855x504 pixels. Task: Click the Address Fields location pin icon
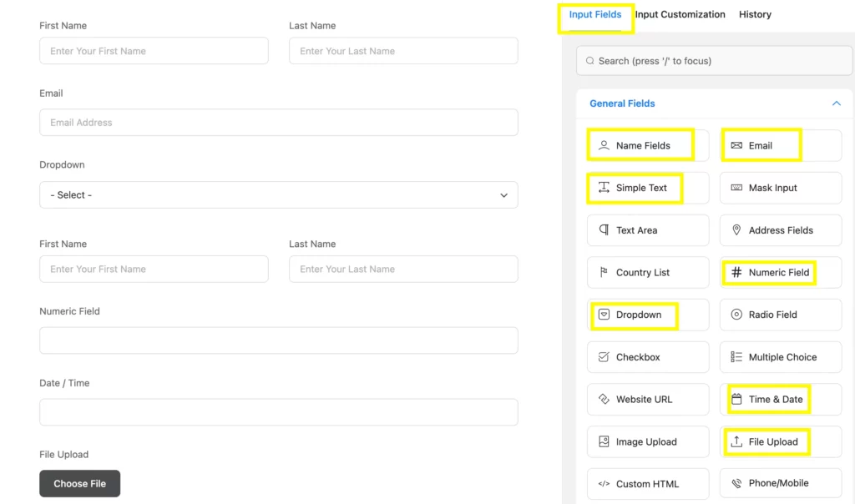click(737, 229)
